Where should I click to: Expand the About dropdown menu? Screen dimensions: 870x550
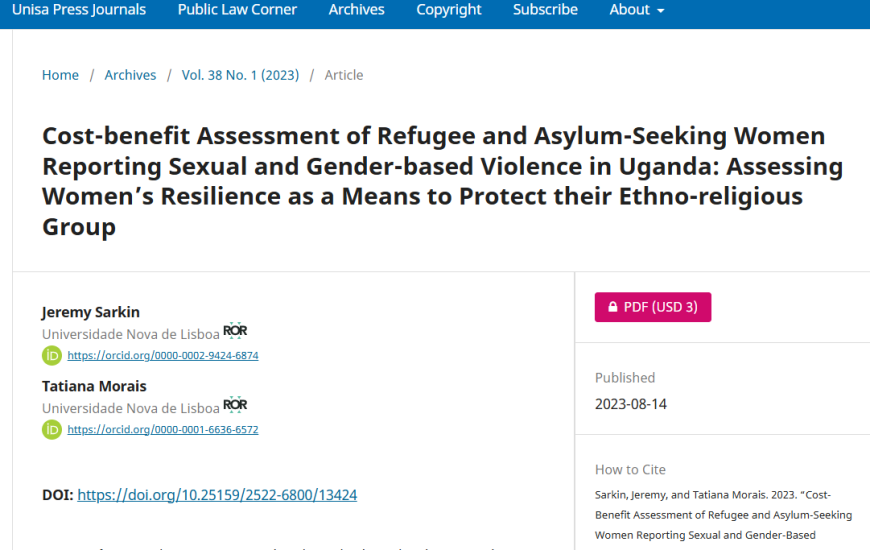click(x=637, y=10)
